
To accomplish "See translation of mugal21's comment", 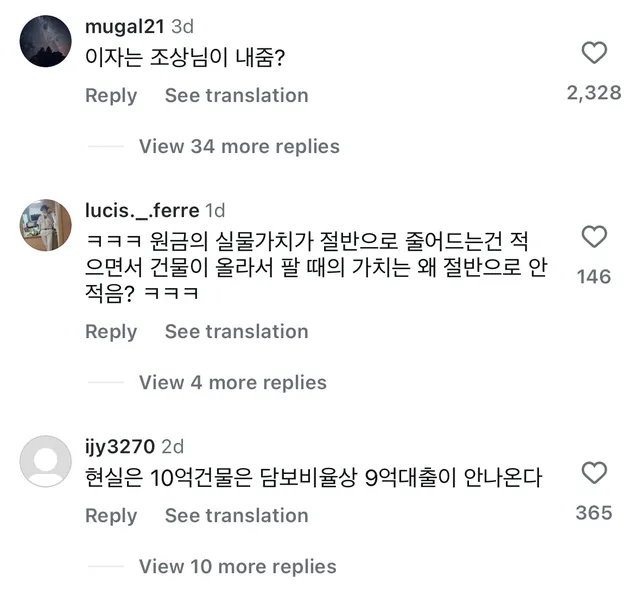I will 236,95.
